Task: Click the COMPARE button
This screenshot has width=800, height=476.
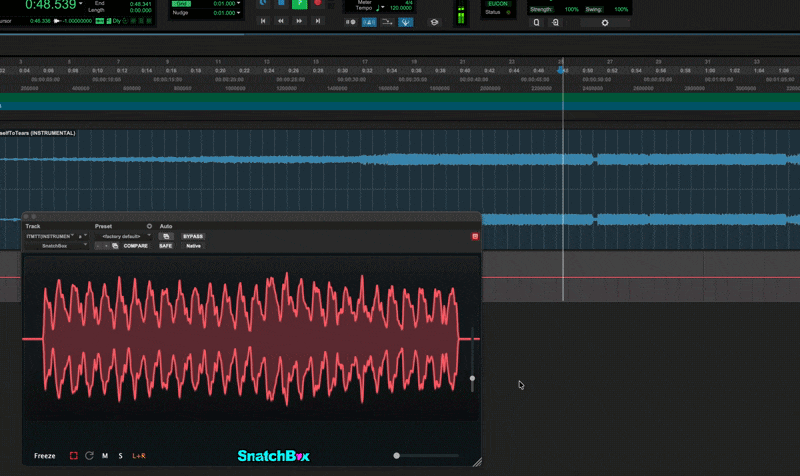Action: (135, 245)
